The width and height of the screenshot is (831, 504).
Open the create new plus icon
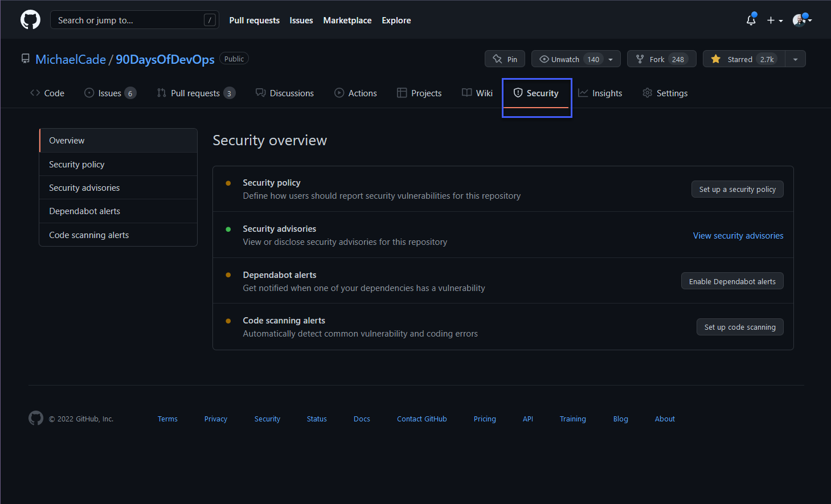771,20
